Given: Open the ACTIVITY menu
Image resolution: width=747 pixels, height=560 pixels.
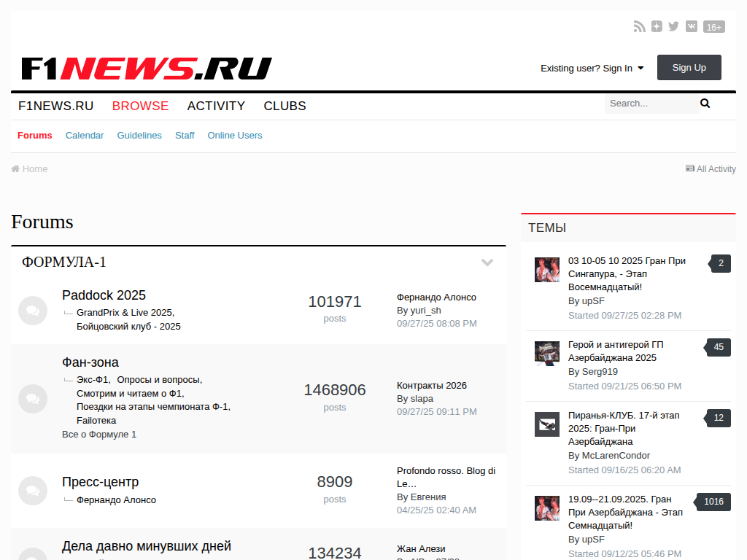Looking at the screenshot, I should pyautogui.click(x=216, y=106).
